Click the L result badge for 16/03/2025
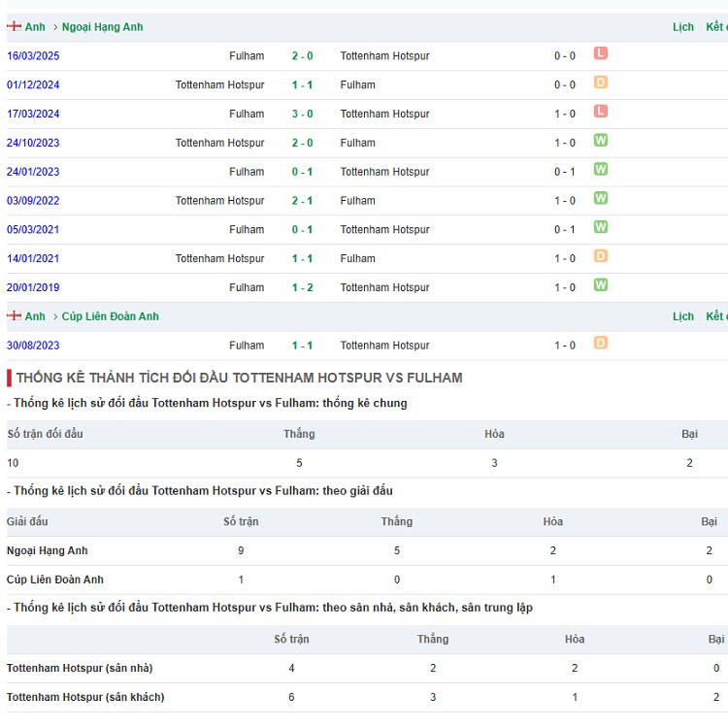Viewport: 728px width, 728px height. (x=601, y=54)
